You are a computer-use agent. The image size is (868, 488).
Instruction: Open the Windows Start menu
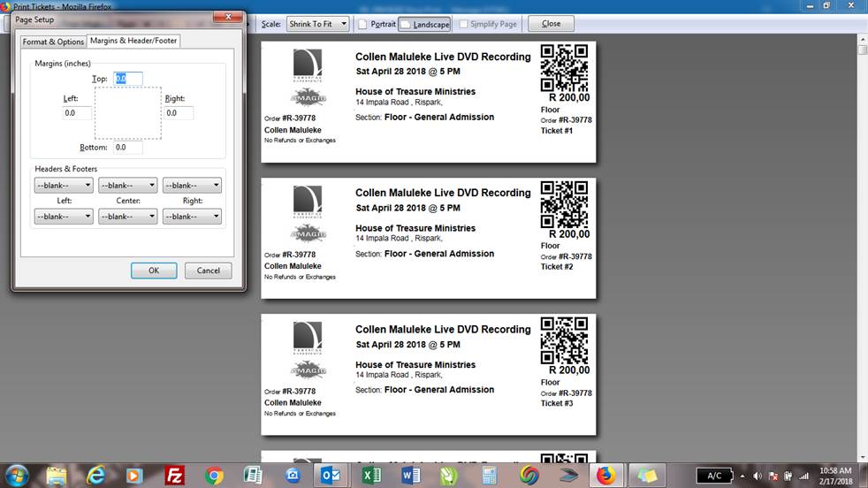click(17, 476)
